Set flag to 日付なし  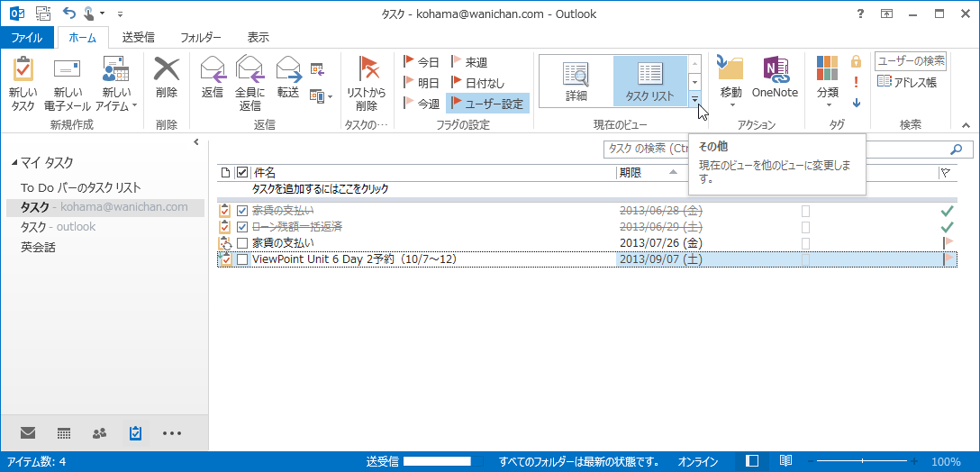click(478, 83)
